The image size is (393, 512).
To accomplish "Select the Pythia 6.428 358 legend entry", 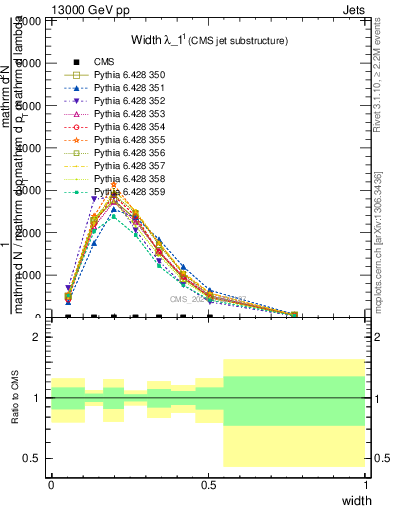I will click(129, 179).
